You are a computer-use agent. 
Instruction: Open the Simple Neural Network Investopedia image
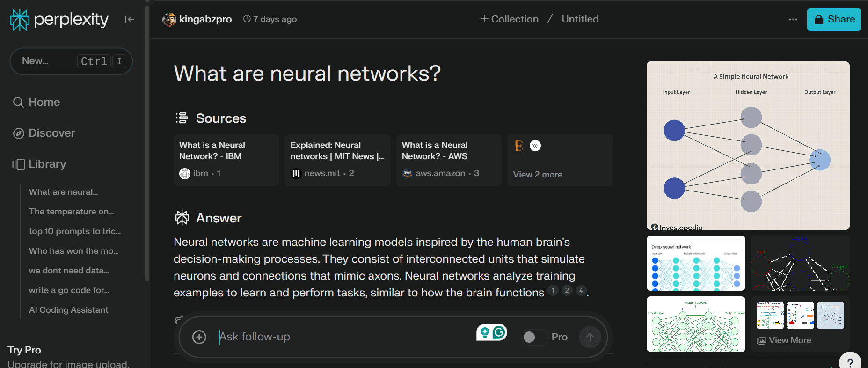(748, 146)
